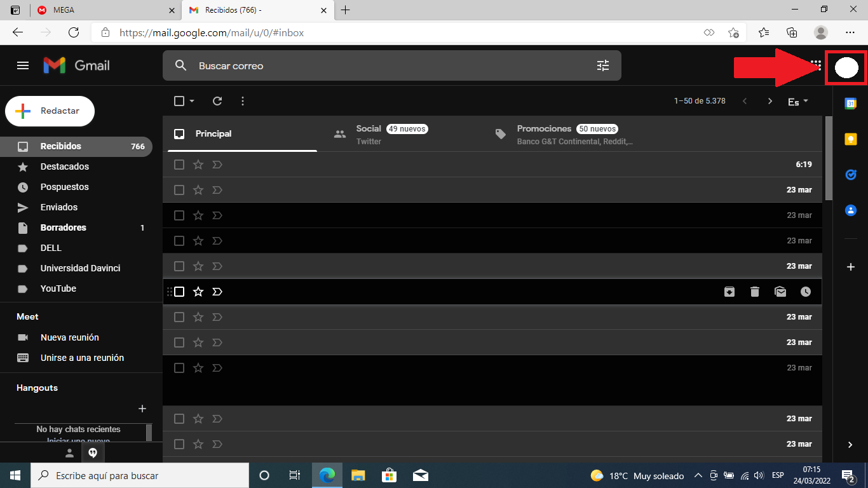The width and height of the screenshot is (868, 488).
Task: Open Google Tasks in side panel
Action: point(850,175)
